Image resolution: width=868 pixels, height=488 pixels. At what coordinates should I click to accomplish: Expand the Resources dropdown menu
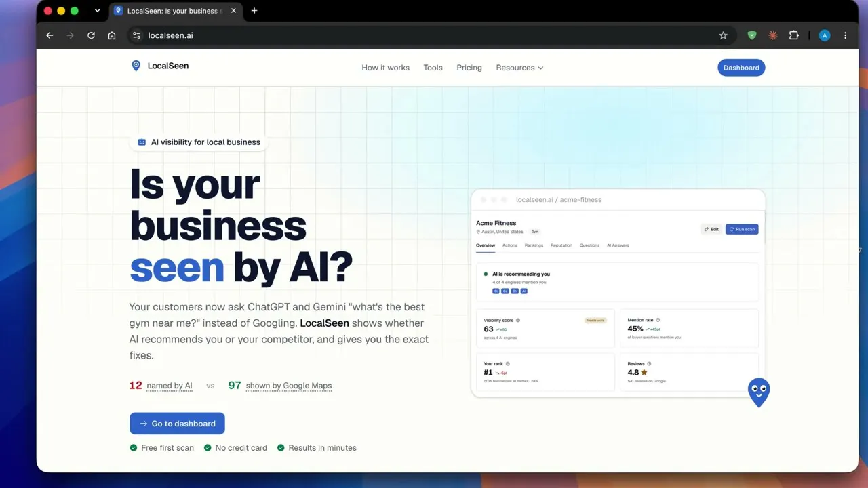[x=519, y=68]
